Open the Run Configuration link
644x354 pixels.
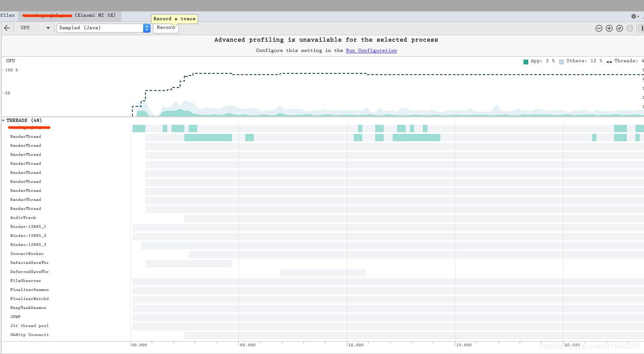coord(371,51)
